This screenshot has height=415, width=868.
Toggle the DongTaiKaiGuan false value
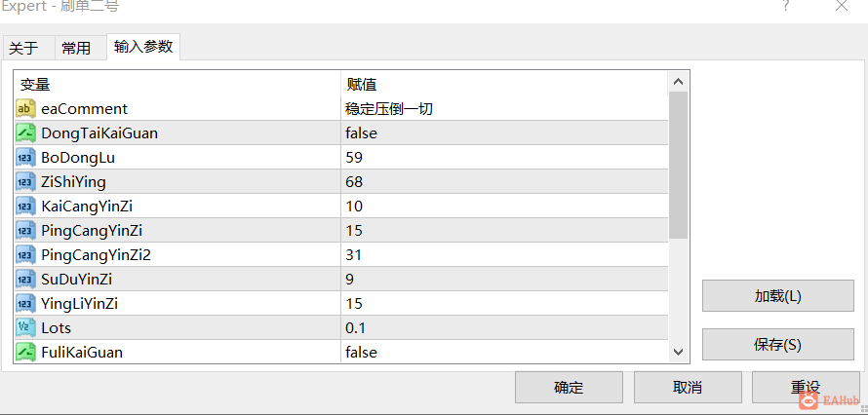pyautogui.click(x=504, y=133)
